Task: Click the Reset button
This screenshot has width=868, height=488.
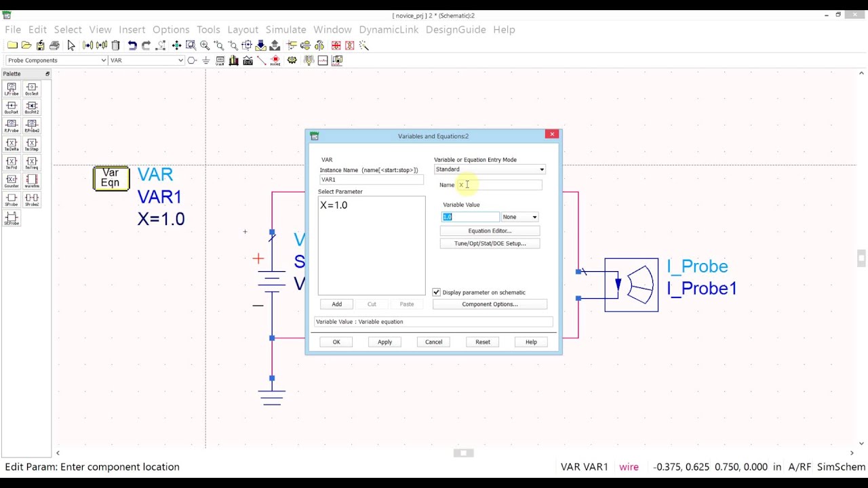Action: [483, 342]
